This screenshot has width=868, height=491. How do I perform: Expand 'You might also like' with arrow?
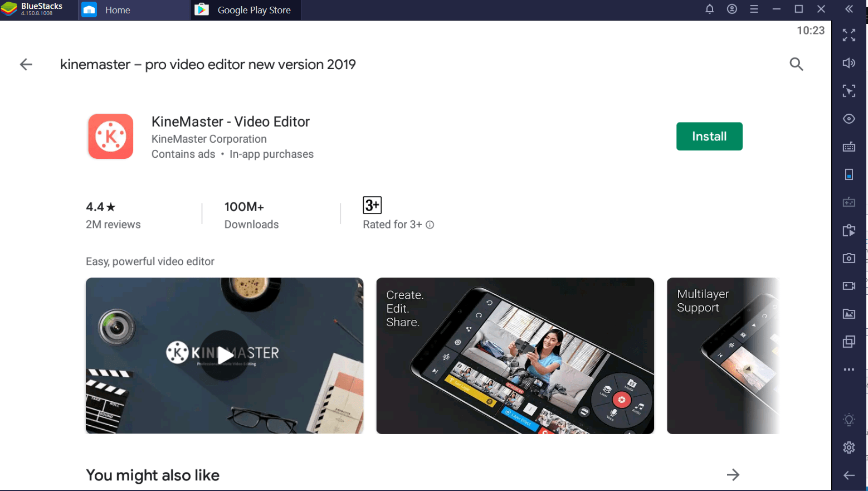click(x=733, y=475)
